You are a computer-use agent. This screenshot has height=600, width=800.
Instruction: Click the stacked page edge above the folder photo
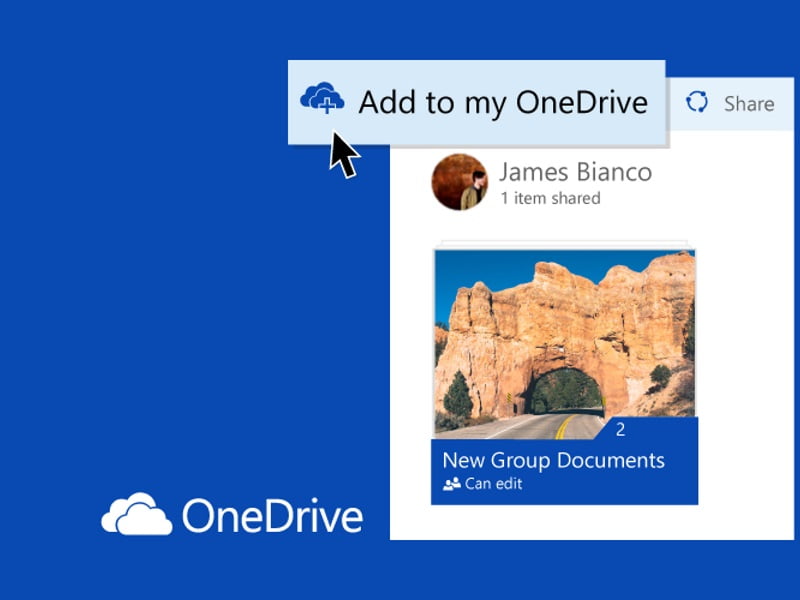[x=565, y=243]
